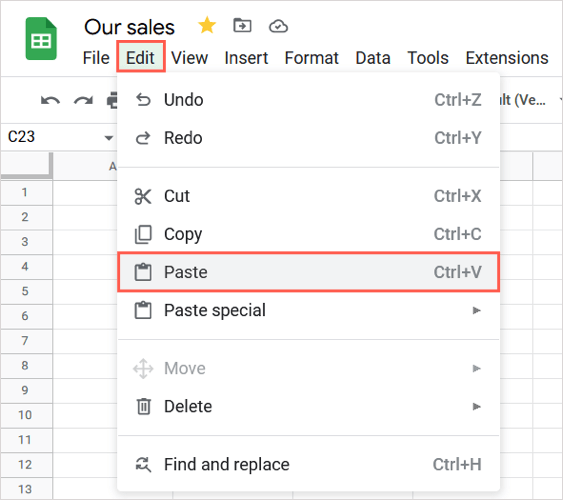
Task: Check the cloud save status icon
Action: pyautogui.click(x=278, y=26)
